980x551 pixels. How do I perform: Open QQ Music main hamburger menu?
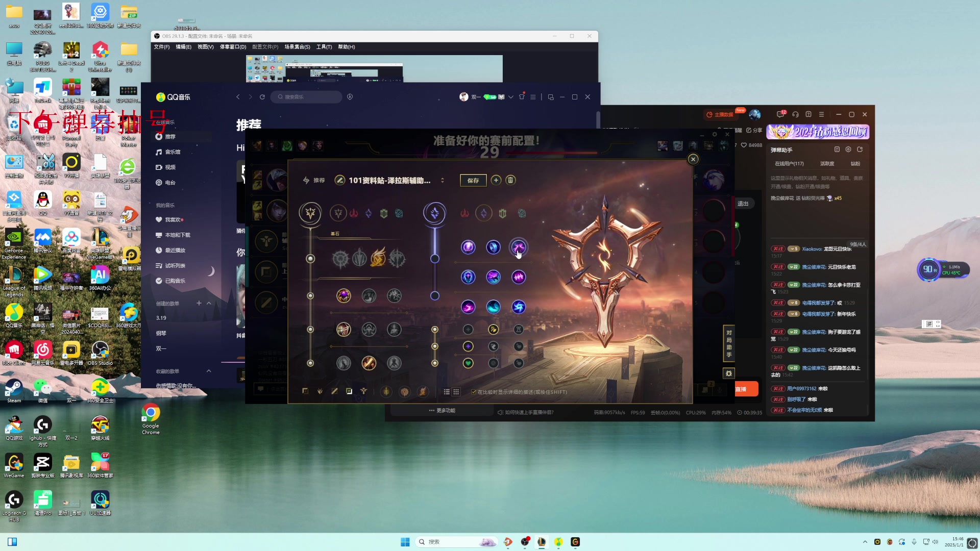click(533, 97)
